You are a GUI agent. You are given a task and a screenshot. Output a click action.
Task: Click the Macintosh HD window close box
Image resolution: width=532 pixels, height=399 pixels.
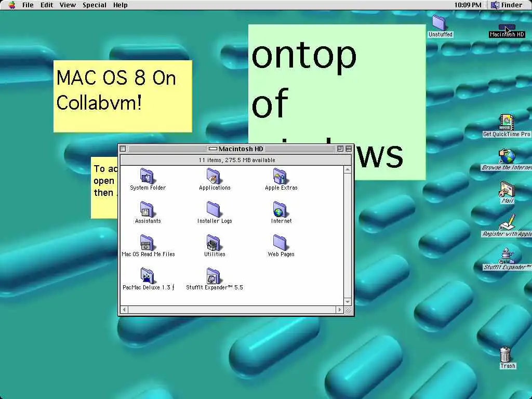(123, 149)
